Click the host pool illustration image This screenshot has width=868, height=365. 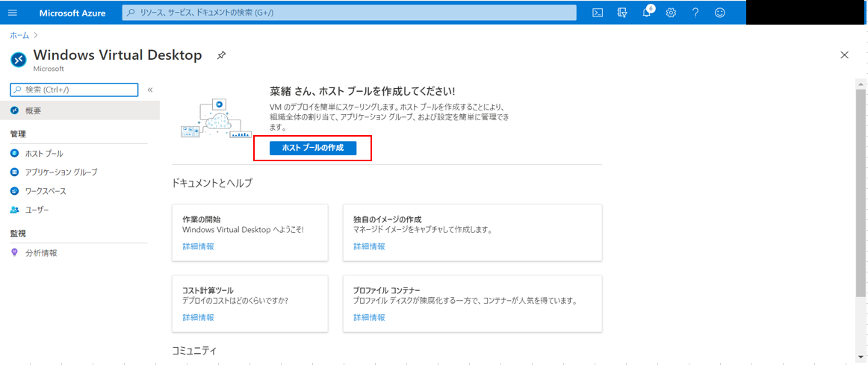(216, 119)
